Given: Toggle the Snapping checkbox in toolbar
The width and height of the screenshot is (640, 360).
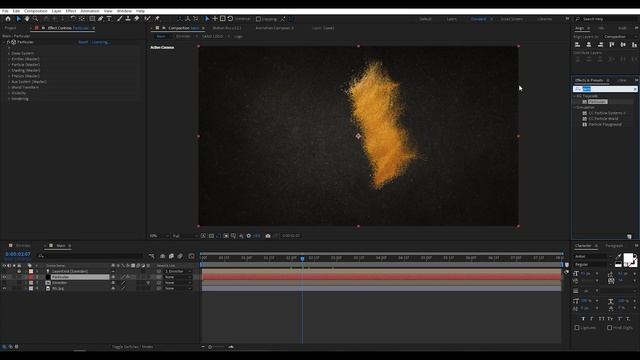Looking at the screenshot, I should [x=258, y=19].
